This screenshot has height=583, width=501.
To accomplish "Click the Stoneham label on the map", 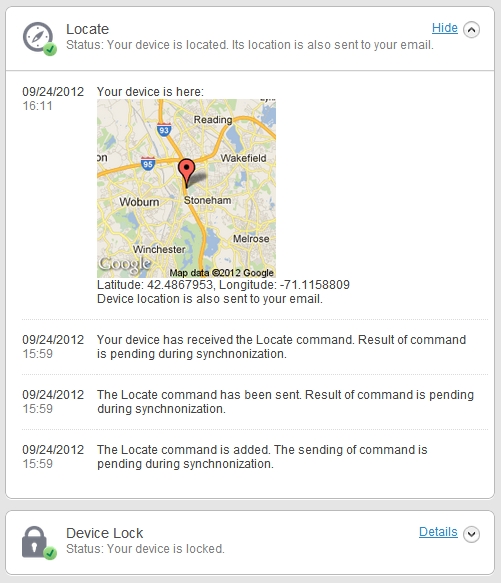I will (x=208, y=200).
